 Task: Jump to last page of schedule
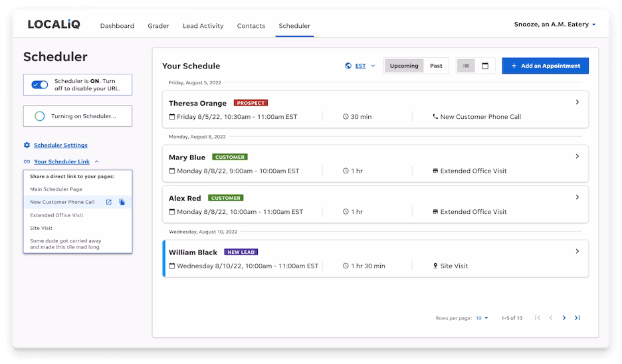(x=577, y=318)
